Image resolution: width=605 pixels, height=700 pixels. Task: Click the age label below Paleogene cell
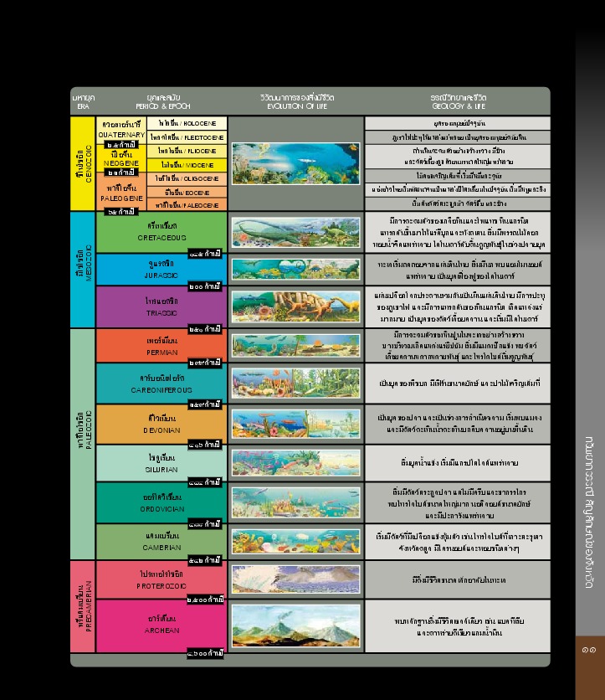click(120, 211)
